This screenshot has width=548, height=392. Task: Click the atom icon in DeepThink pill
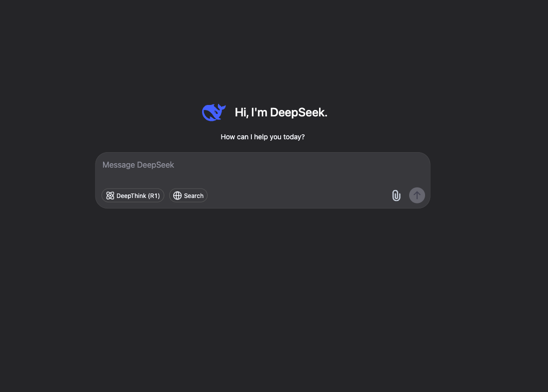coord(110,196)
